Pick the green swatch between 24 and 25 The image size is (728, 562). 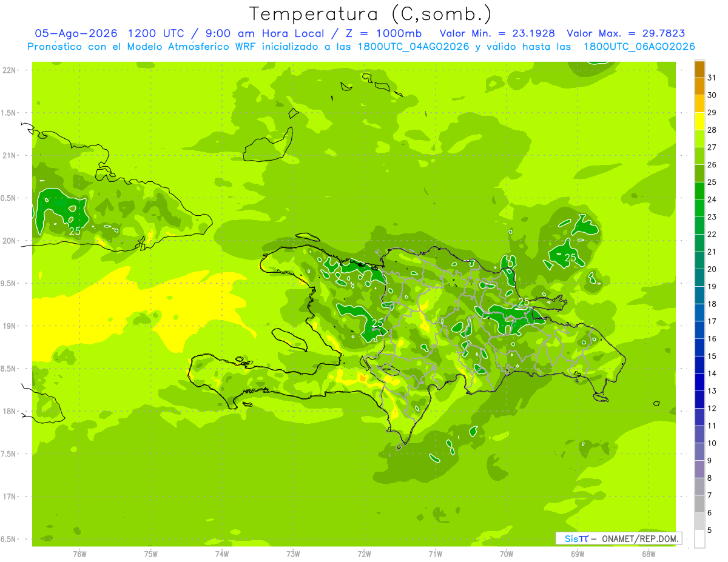[699, 190]
